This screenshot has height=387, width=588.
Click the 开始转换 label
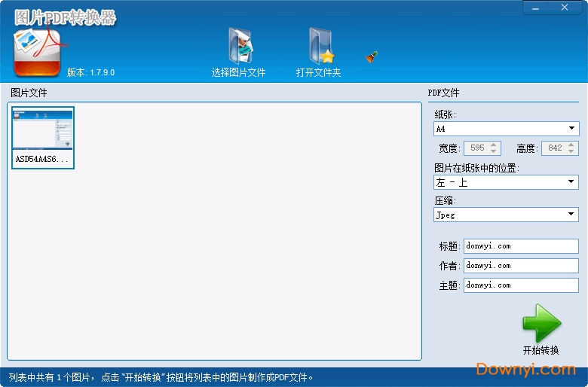541,350
